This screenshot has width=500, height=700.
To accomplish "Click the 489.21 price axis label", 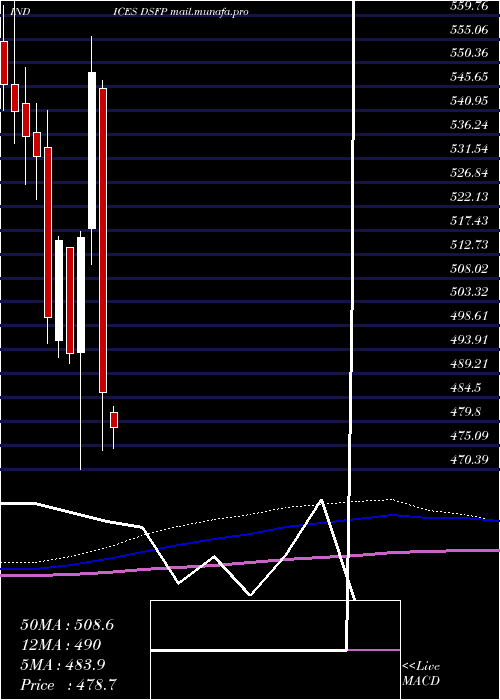I will 469,364.
